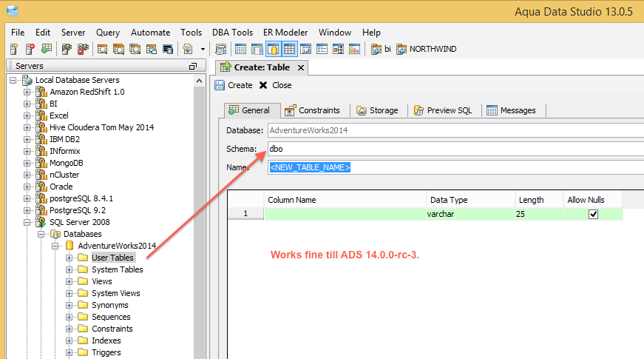Open the Help menu
The width and height of the screenshot is (644, 359).
click(x=371, y=33)
